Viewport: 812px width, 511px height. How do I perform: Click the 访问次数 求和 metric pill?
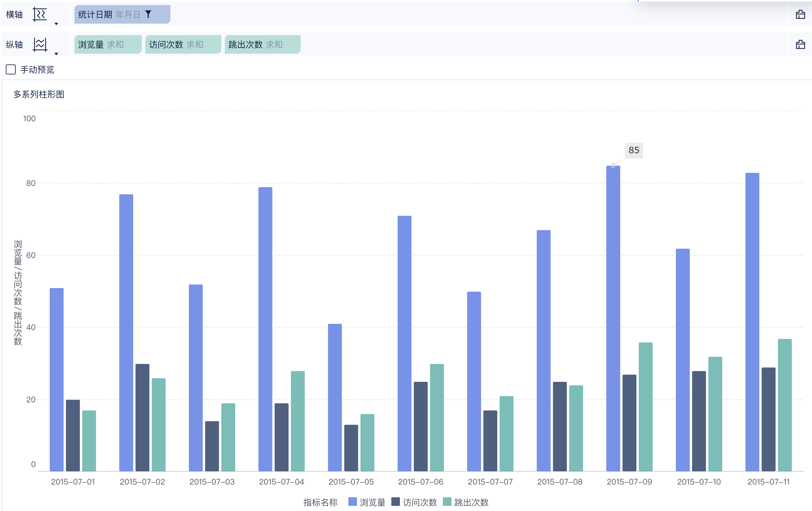(x=183, y=45)
